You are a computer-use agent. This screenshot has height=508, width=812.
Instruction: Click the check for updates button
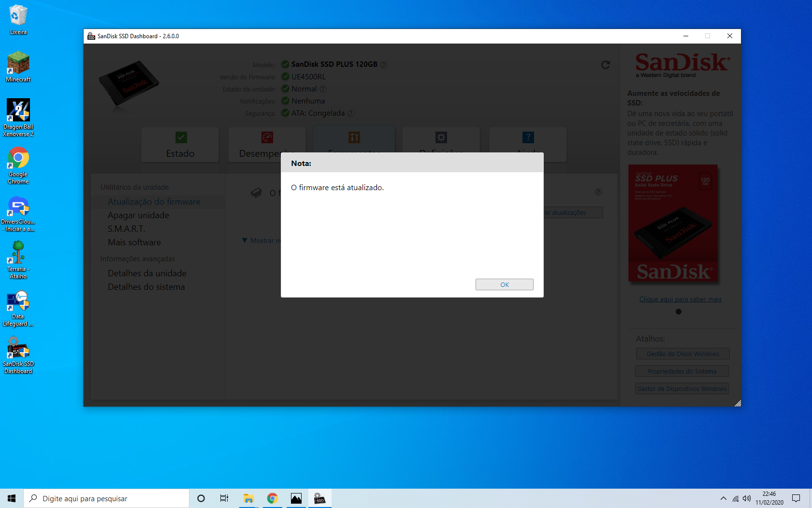573,212
